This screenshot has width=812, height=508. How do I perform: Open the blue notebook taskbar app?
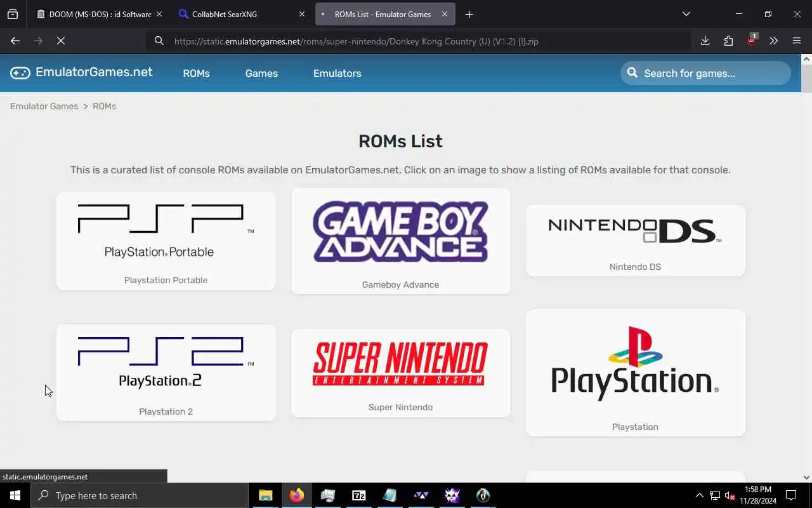[390, 495]
